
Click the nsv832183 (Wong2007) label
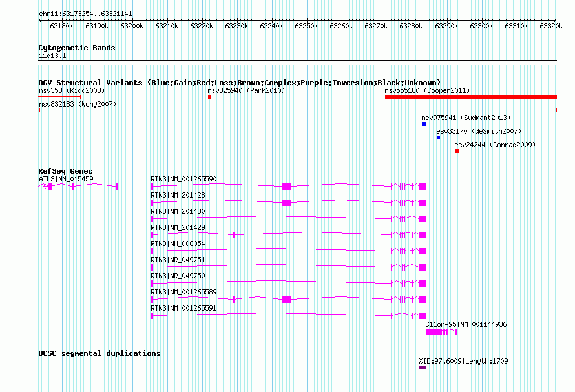click(78, 104)
